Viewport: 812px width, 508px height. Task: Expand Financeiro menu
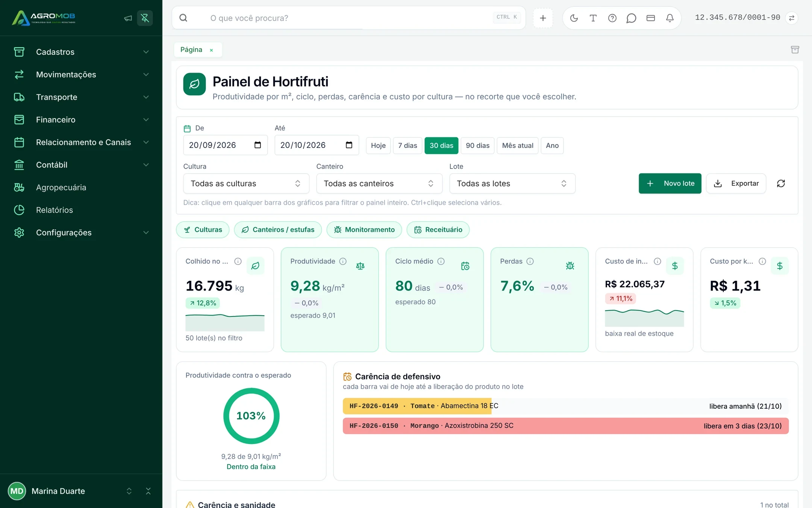[x=81, y=120]
